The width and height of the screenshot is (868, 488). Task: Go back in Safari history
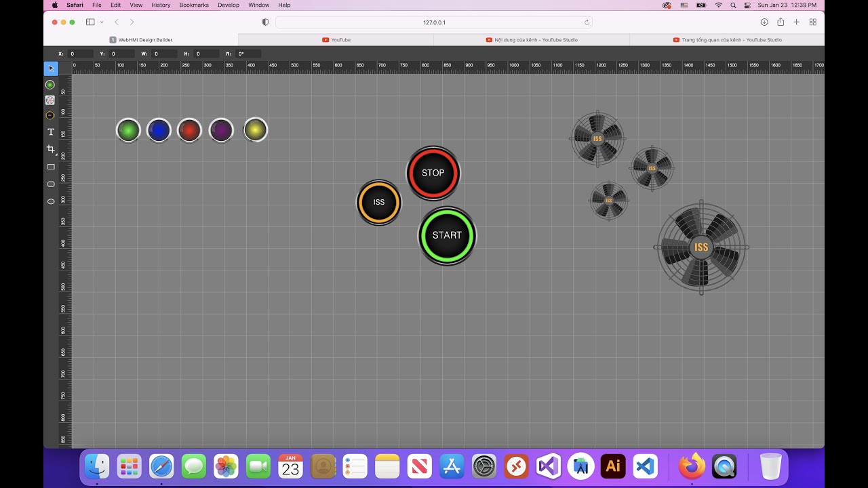pyautogui.click(x=116, y=22)
